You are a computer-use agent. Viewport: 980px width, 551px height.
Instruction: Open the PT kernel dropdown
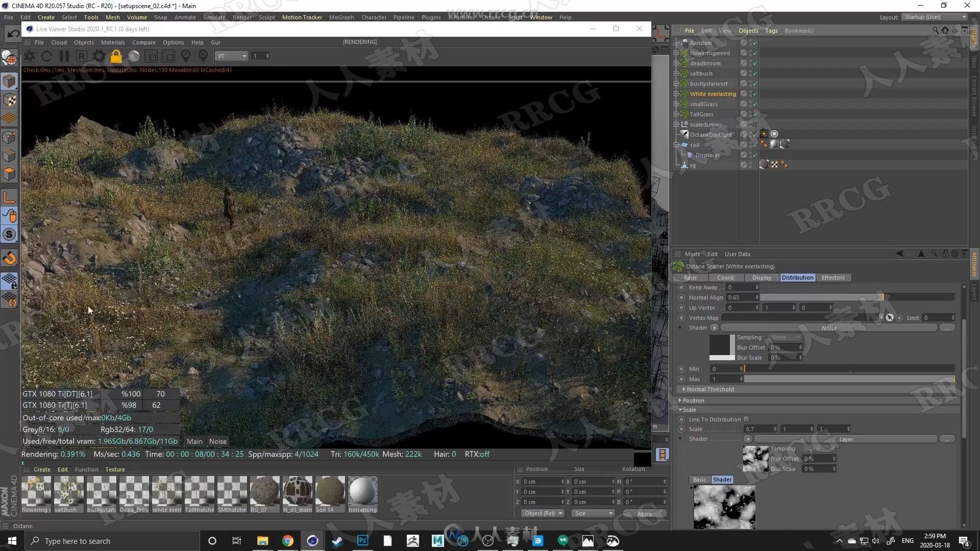(x=232, y=56)
